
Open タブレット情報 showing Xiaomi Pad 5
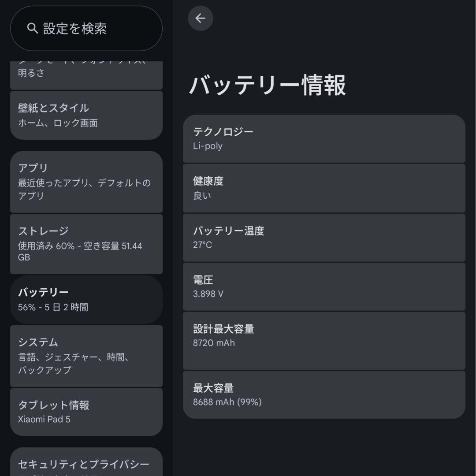[86, 412]
